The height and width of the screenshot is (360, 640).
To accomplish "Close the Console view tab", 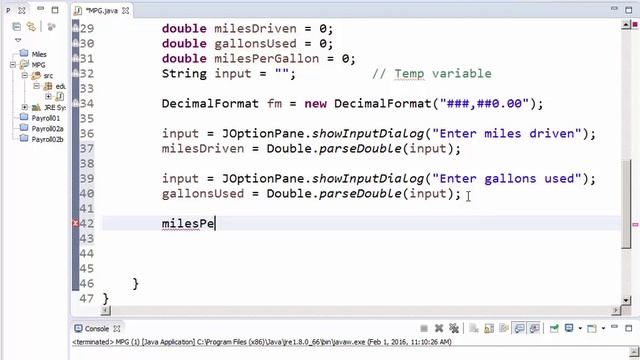I will pyautogui.click(x=117, y=329).
